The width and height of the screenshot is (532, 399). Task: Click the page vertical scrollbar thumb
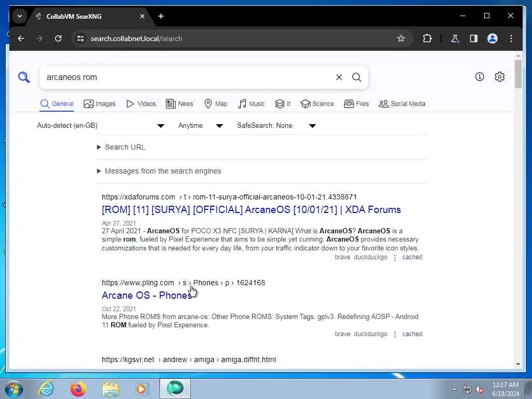(518, 74)
